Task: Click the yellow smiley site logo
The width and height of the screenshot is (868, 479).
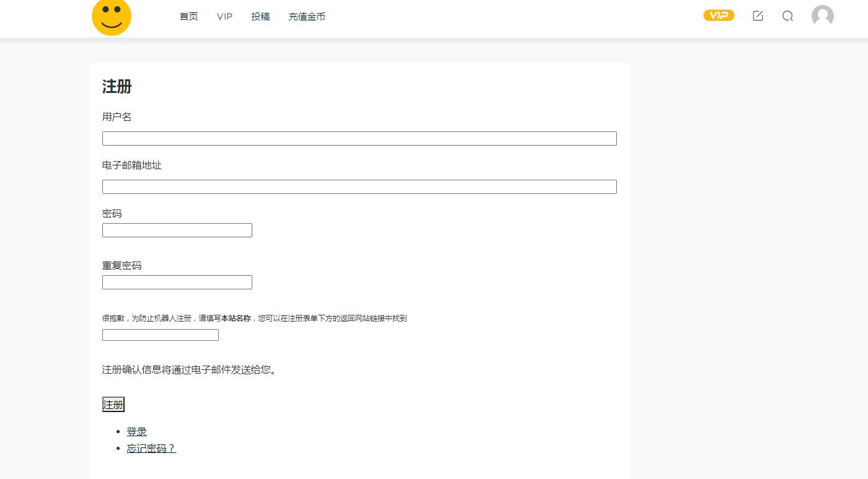Action: point(112,18)
